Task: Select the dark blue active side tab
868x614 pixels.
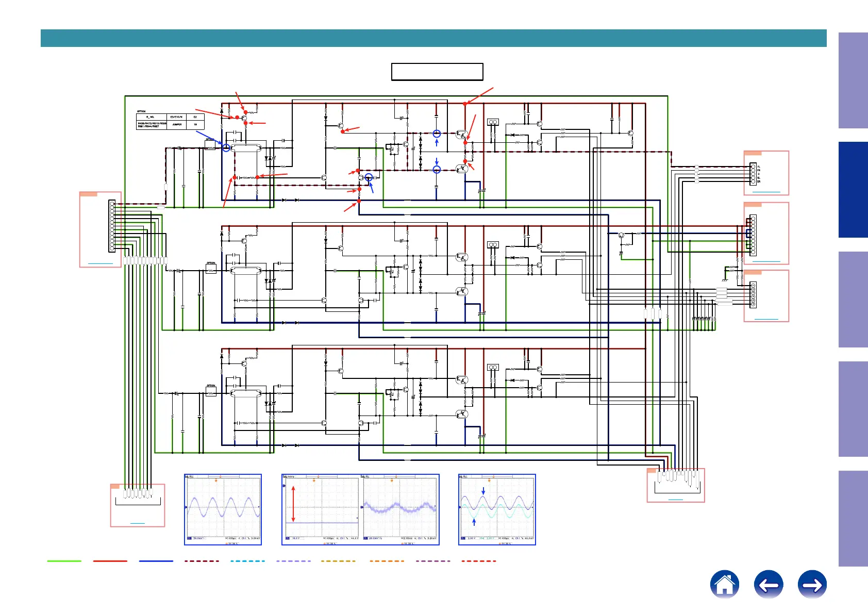Action: click(x=853, y=190)
